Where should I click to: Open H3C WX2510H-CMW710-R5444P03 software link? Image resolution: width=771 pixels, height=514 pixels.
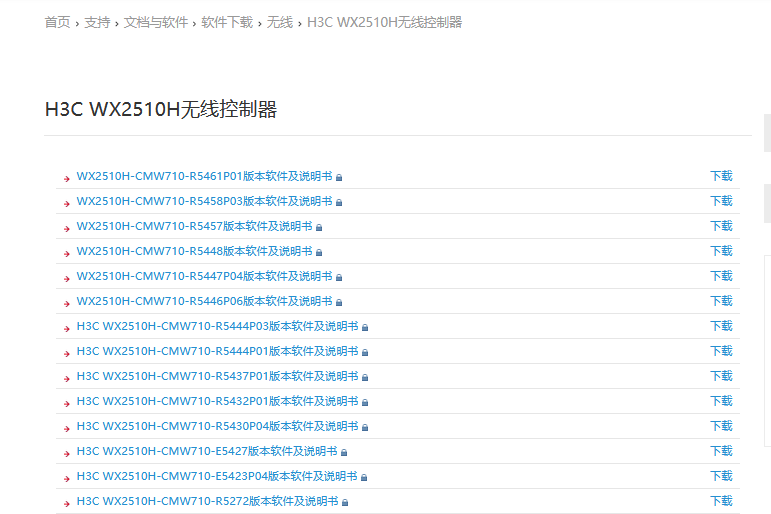218,326
